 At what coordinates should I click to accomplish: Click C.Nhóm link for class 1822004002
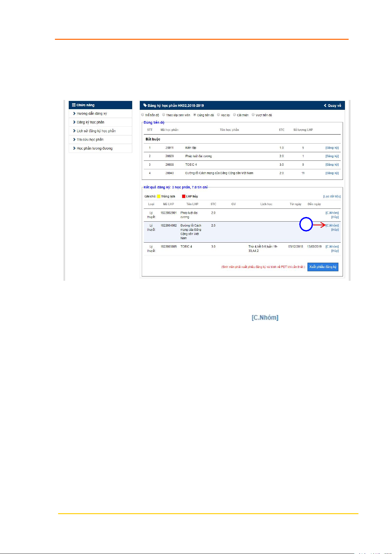332,226
